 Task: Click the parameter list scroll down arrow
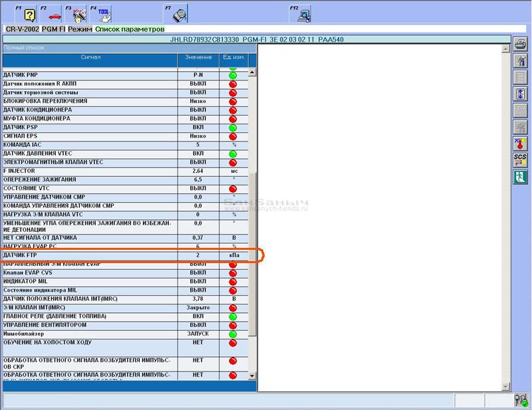click(252, 375)
